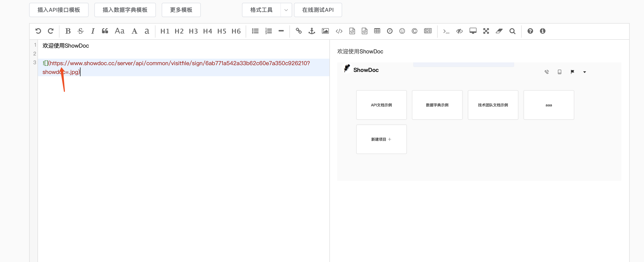Click 更多模板 button

[181, 10]
